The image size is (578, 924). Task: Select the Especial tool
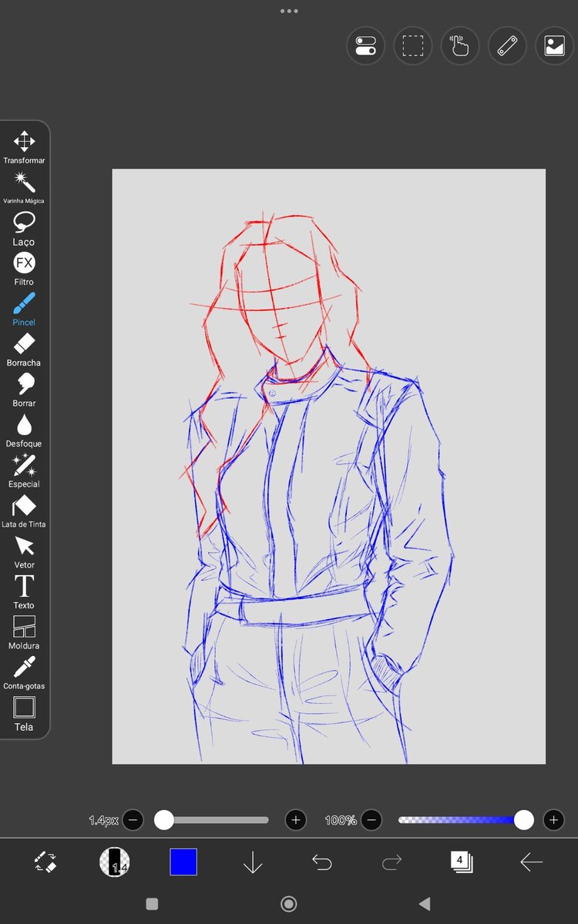(x=24, y=471)
